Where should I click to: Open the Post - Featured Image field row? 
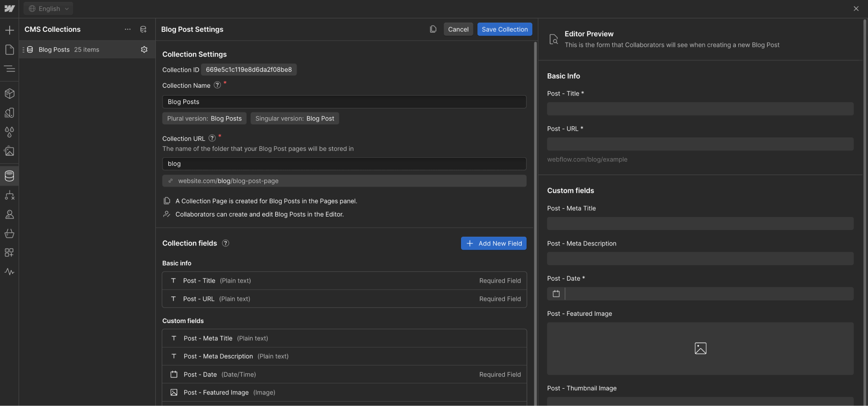click(x=344, y=392)
